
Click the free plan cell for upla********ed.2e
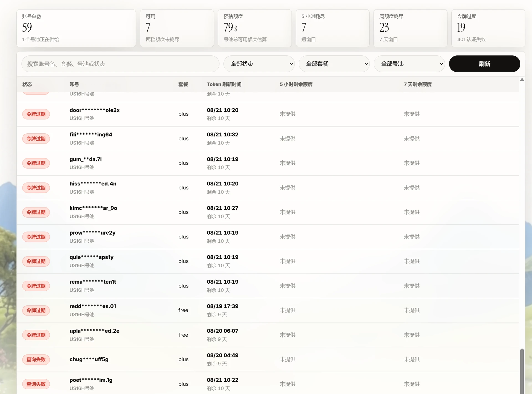[x=183, y=335]
